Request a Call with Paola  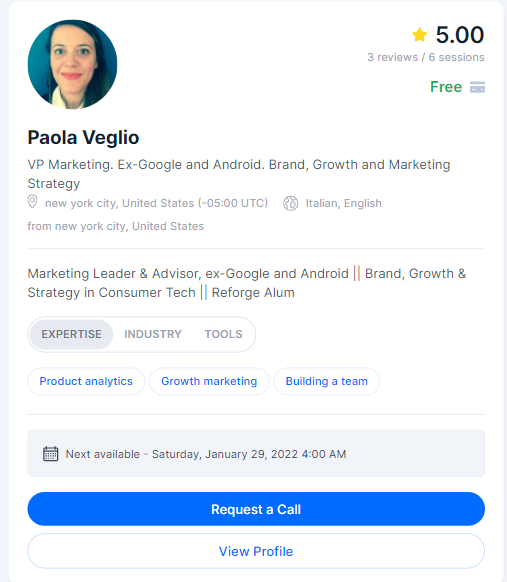[x=256, y=509]
